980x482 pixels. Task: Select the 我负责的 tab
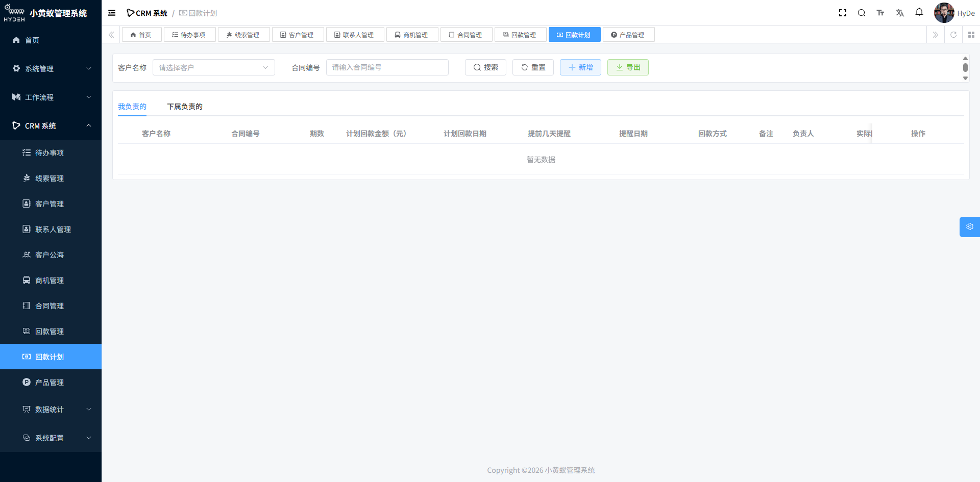(132, 107)
